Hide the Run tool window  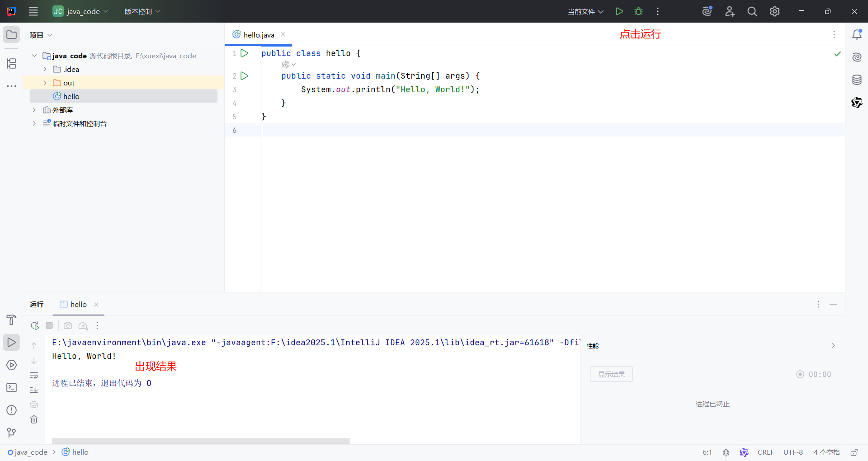[x=833, y=304]
